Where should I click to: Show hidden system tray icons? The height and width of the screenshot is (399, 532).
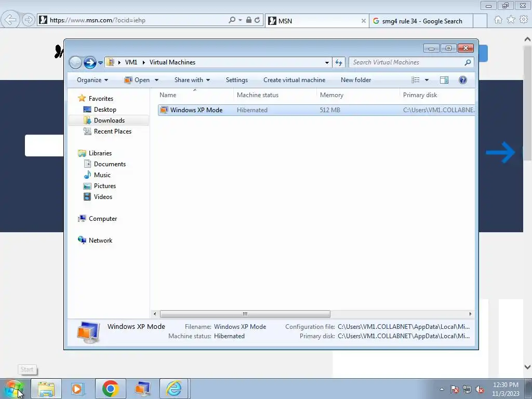[x=442, y=390]
